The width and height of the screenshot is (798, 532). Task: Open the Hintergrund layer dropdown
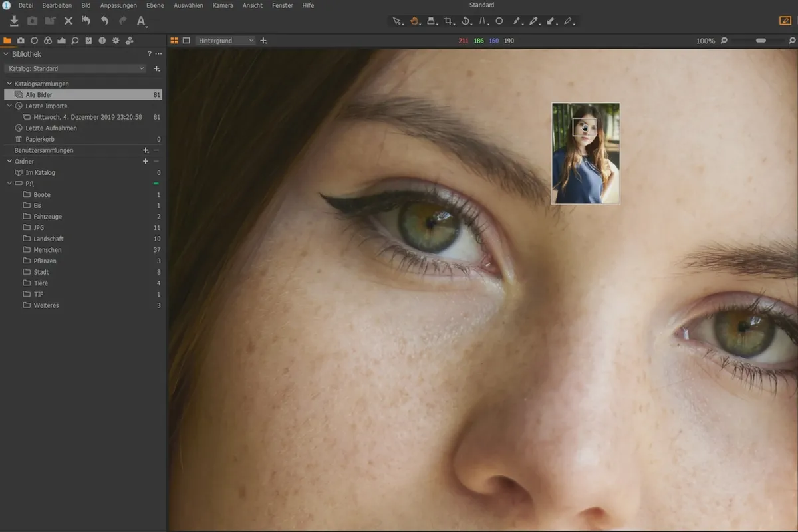click(225, 41)
